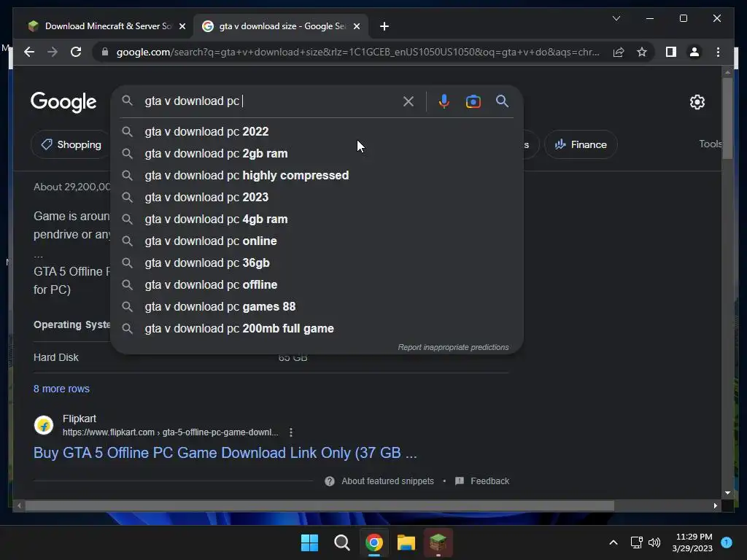The width and height of the screenshot is (747, 560).
Task: Open Windows taskbar search
Action: tap(341, 542)
